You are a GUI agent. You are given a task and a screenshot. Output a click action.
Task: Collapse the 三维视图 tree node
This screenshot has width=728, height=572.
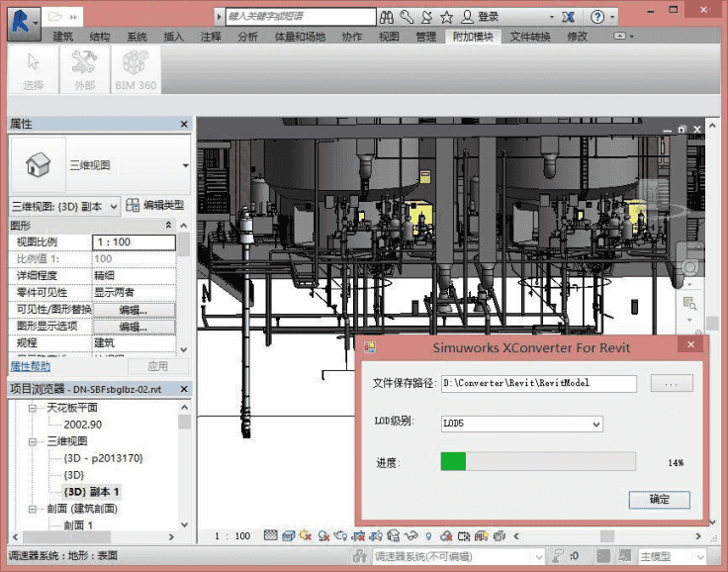point(33,441)
